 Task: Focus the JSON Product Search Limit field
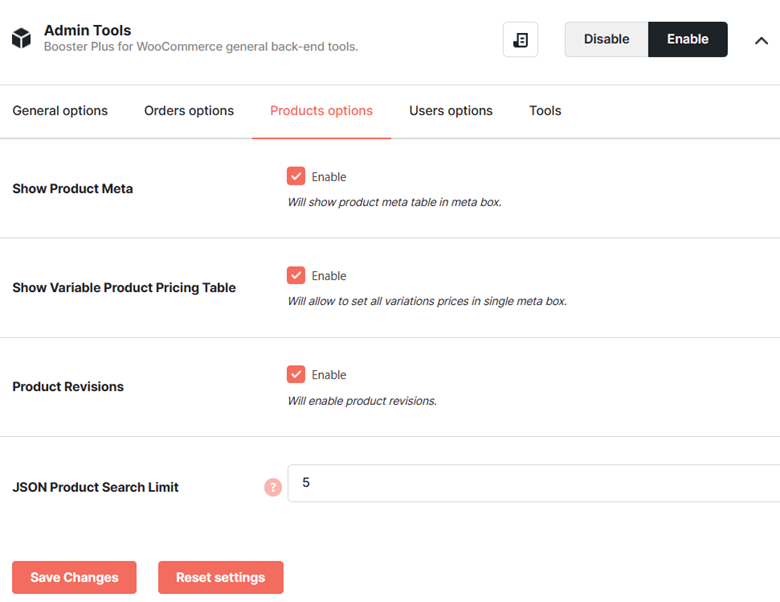click(534, 483)
